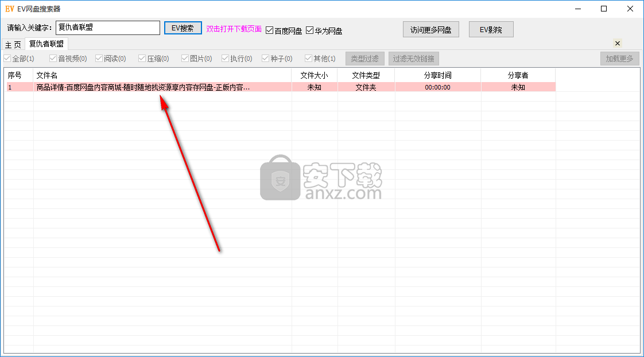Maximize the EV网盘搜索器 window
Screen dimensions: 644x357
click(604, 9)
